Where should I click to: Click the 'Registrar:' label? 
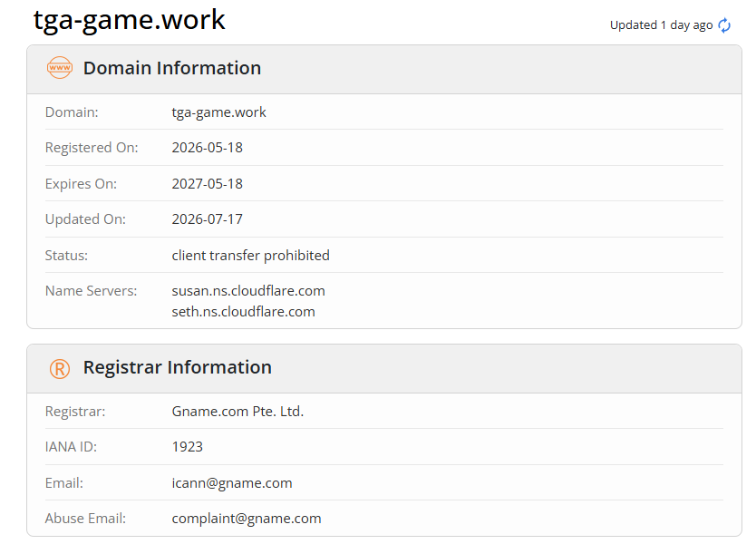point(75,412)
